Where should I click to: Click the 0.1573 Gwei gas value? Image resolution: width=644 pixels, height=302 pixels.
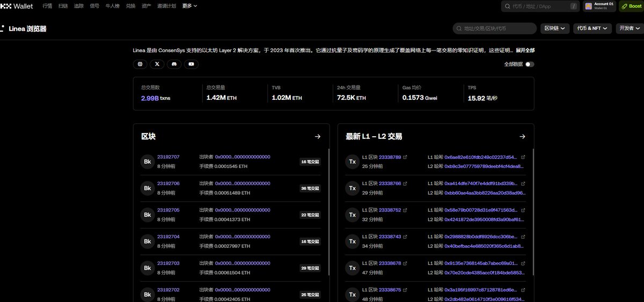419,98
